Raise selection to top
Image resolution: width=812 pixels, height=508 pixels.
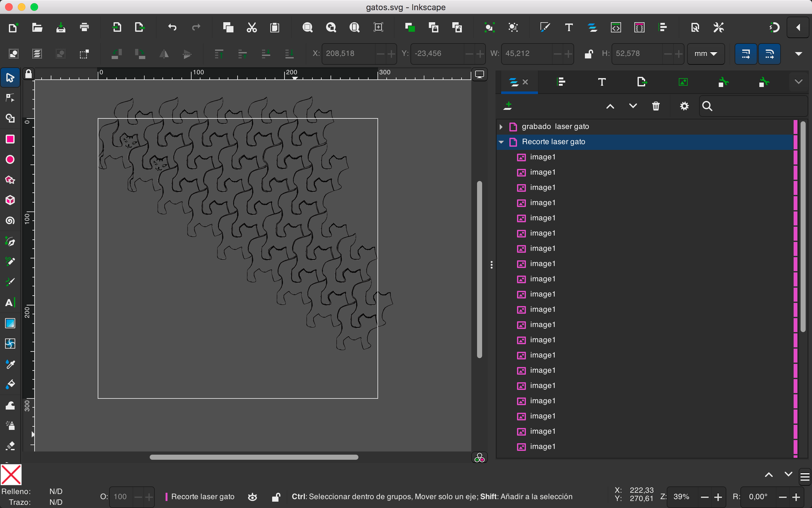[x=219, y=54]
